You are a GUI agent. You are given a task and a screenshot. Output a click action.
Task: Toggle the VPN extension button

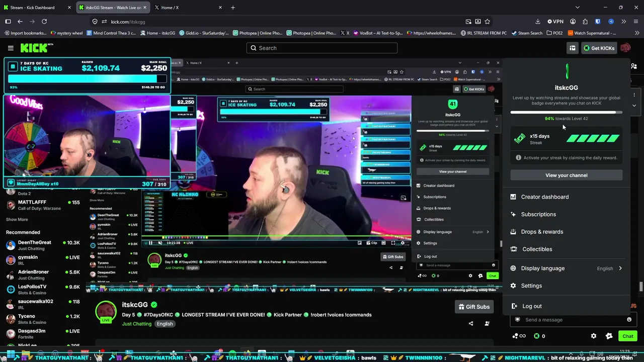[x=555, y=22]
